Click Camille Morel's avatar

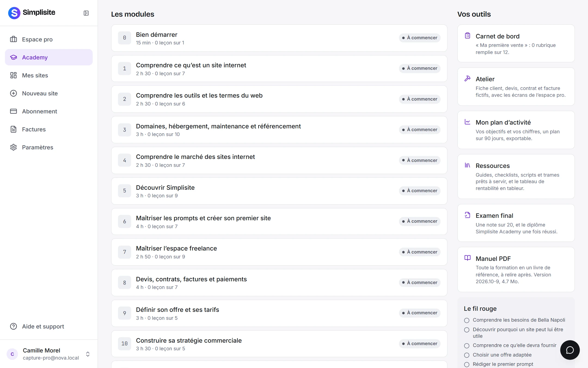point(12,354)
